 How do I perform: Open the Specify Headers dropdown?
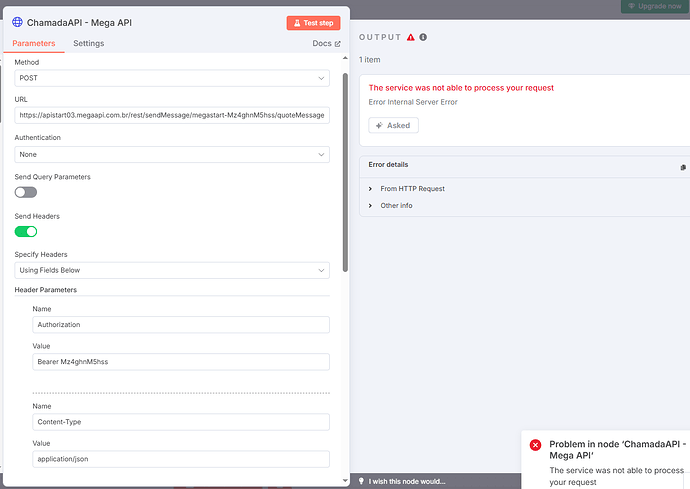pyautogui.click(x=172, y=270)
